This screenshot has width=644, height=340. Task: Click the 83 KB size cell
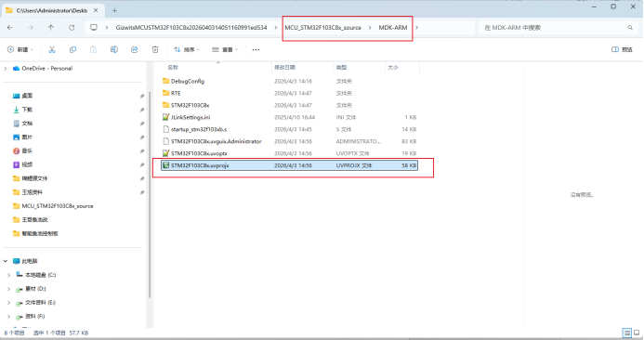pos(409,141)
